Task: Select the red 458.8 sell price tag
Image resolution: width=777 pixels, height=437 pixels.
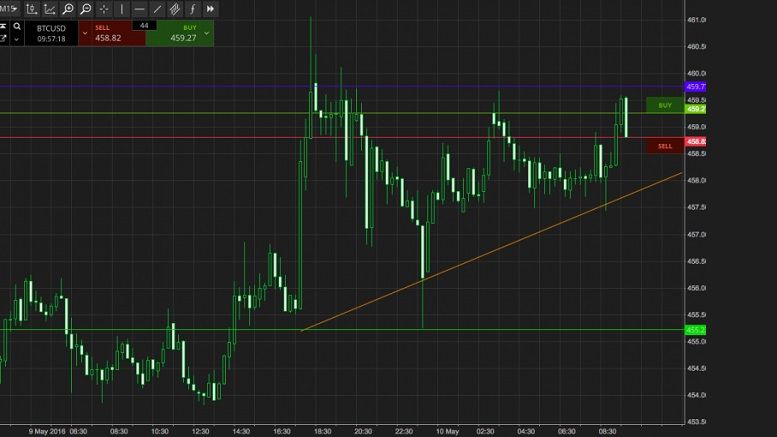Action: pos(695,142)
